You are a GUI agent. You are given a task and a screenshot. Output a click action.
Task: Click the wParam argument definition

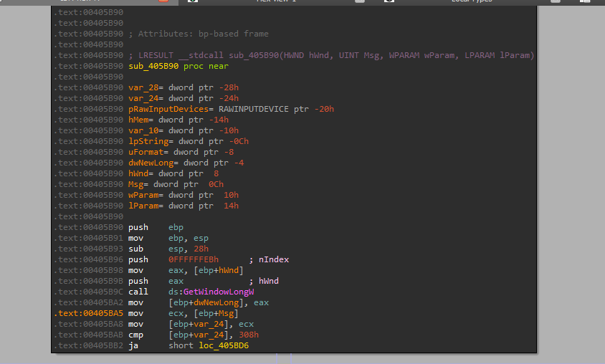coord(143,196)
